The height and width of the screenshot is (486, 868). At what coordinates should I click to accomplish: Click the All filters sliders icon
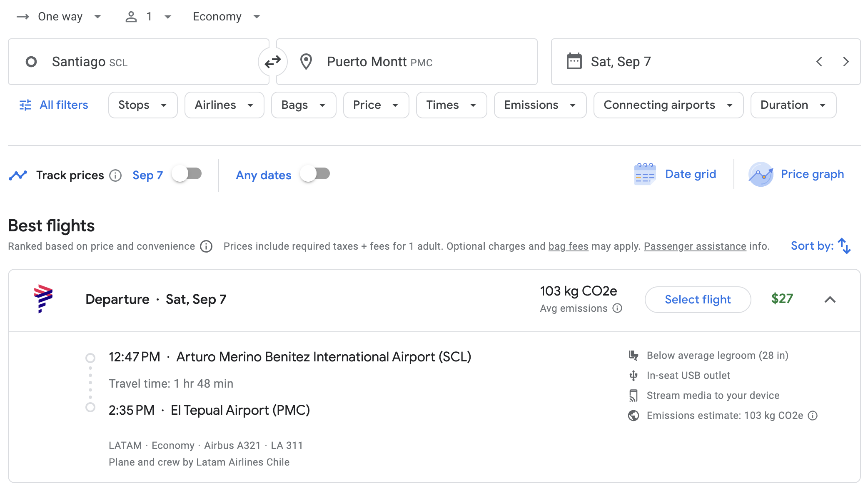25,105
